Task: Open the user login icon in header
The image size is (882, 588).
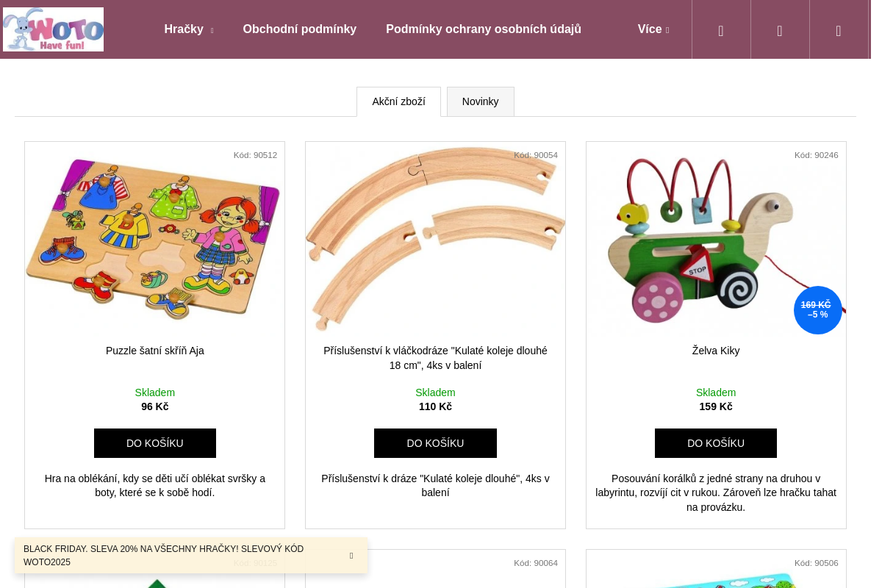Action: point(780,30)
